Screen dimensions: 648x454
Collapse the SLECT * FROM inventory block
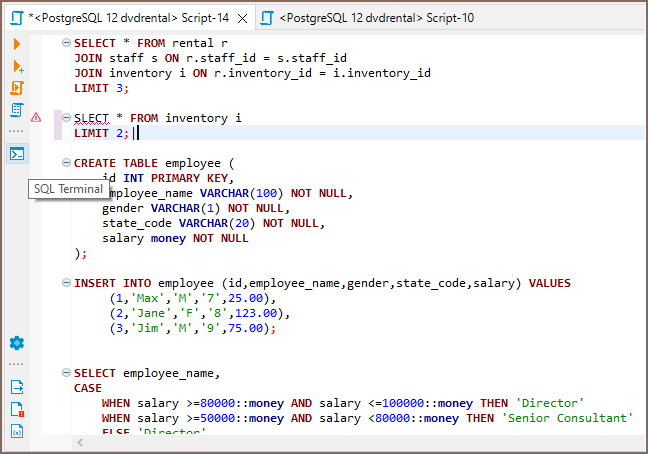tap(66, 118)
